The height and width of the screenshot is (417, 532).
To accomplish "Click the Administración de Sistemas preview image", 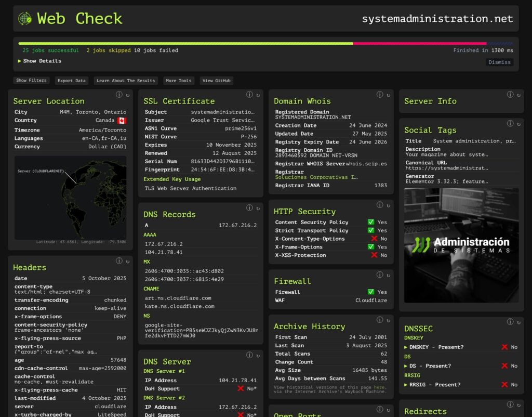I will pos(461,245).
